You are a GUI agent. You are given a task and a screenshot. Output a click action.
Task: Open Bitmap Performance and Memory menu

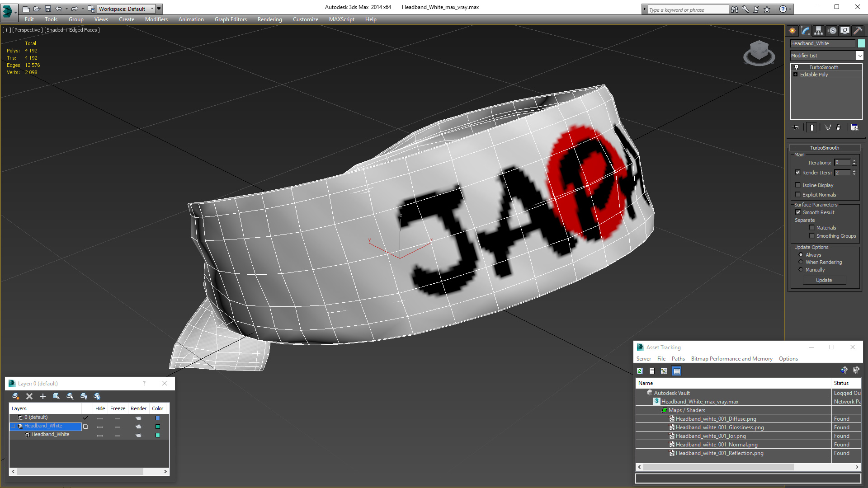(731, 359)
